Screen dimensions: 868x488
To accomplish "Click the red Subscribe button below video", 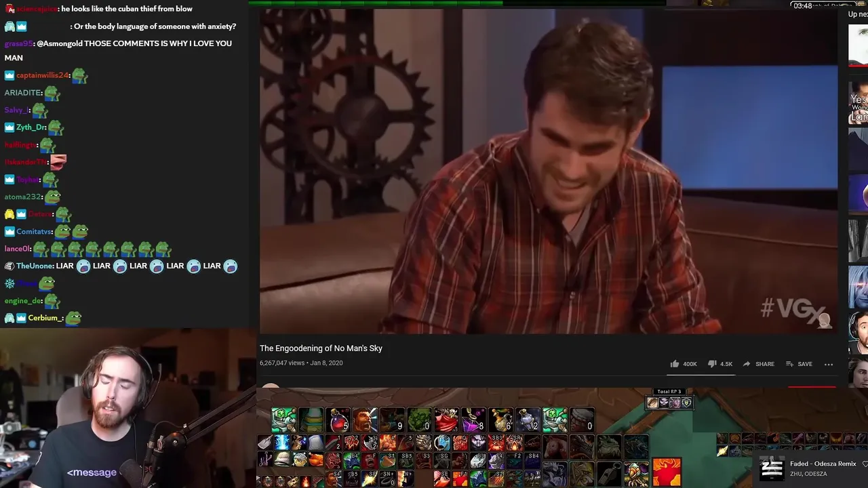I will (x=812, y=387).
